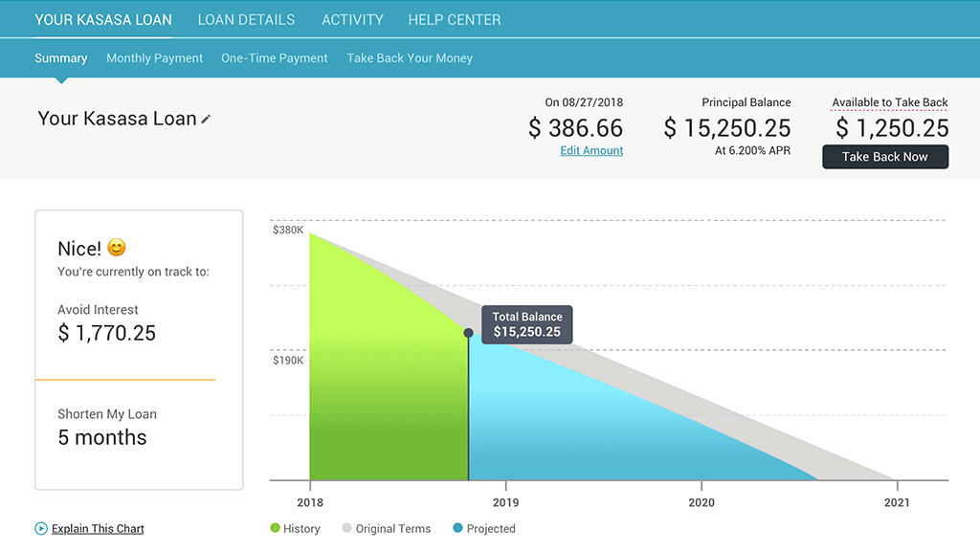The width and height of the screenshot is (980, 551).
Task: Open the Loan Details tab
Action: (246, 19)
